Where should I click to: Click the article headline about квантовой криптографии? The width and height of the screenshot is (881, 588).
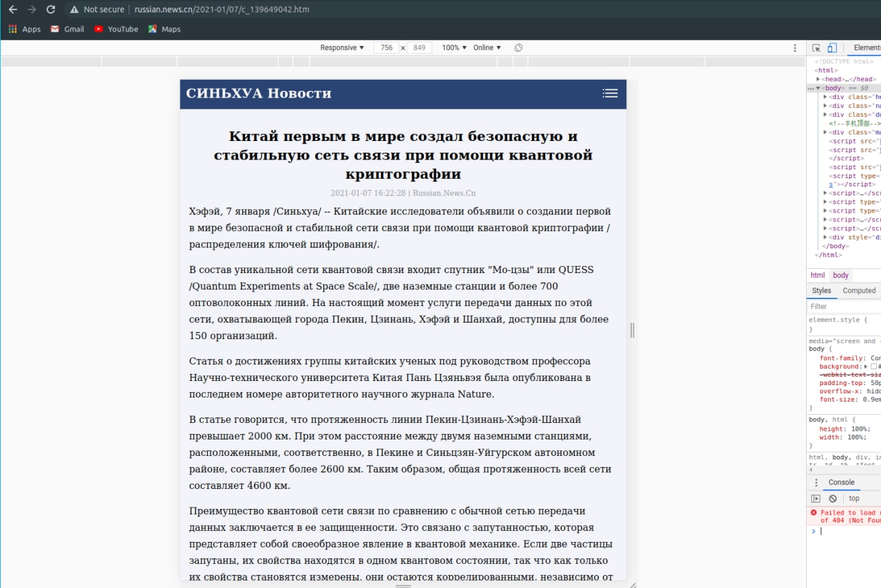pos(403,155)
